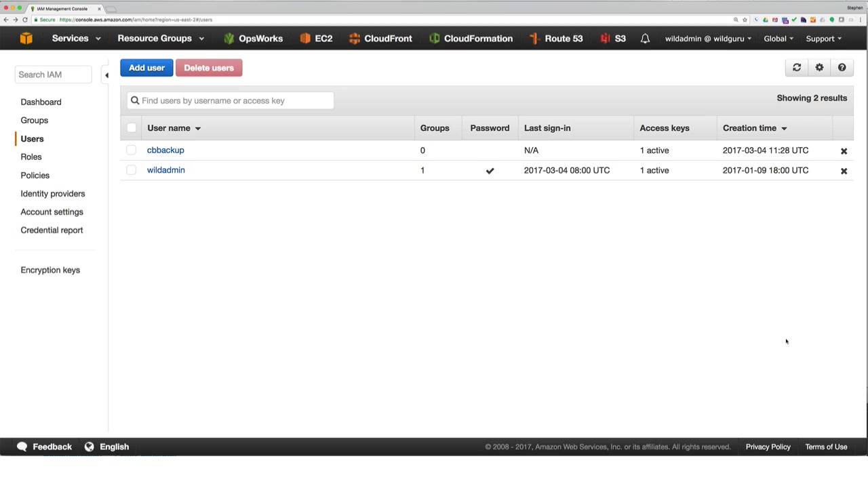Expand the Services menu
Image resolution: width=868 pixels, height=488 pixels.
[76, 39]
